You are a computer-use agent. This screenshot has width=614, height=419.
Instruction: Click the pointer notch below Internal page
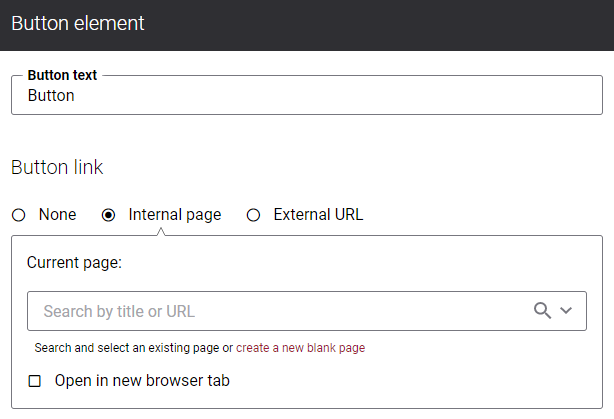(161, 232)
